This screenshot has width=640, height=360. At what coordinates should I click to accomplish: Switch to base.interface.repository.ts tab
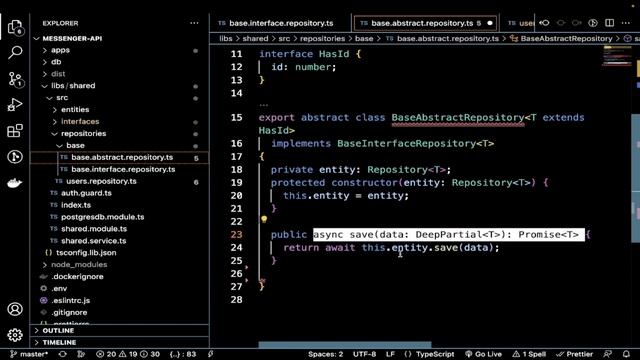(281, 23)
